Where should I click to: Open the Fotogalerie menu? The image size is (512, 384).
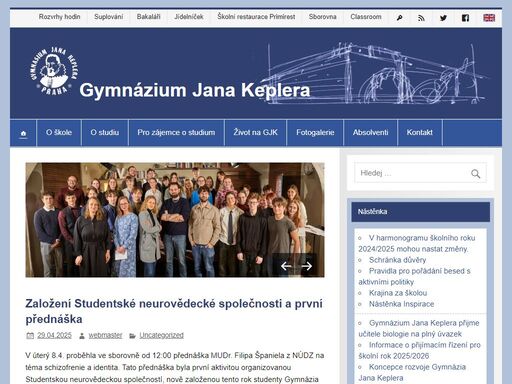[315, 133]
